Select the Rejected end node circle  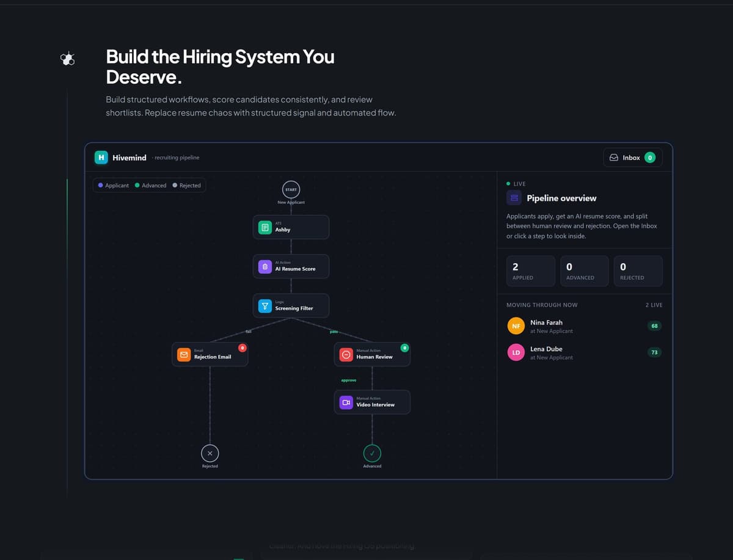pos(210,453)
